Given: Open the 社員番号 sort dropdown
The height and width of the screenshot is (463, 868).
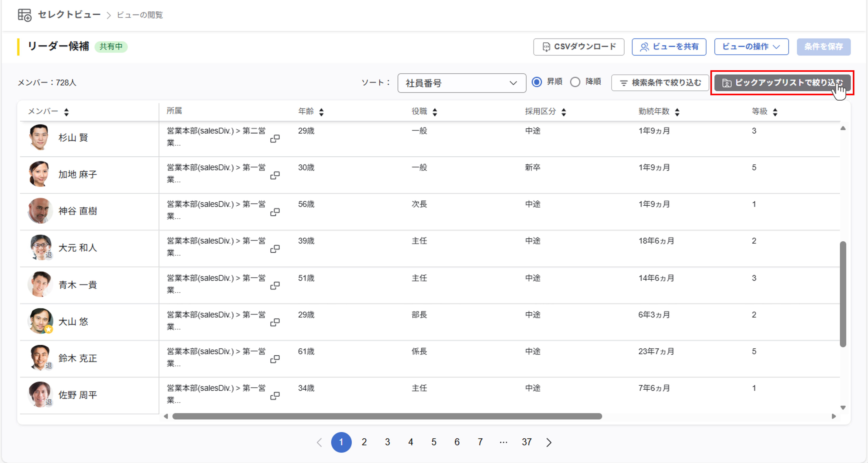Looking at the screenshot, I should 461,83.
